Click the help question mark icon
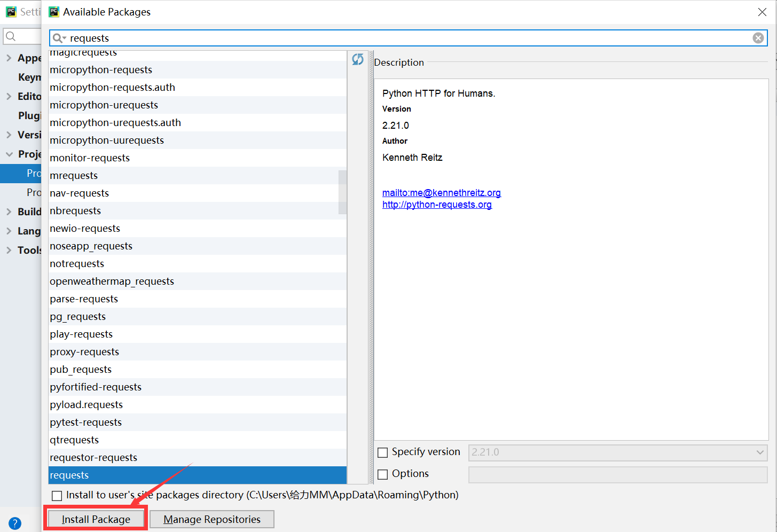777x532 pixels. tap(15, 523)
